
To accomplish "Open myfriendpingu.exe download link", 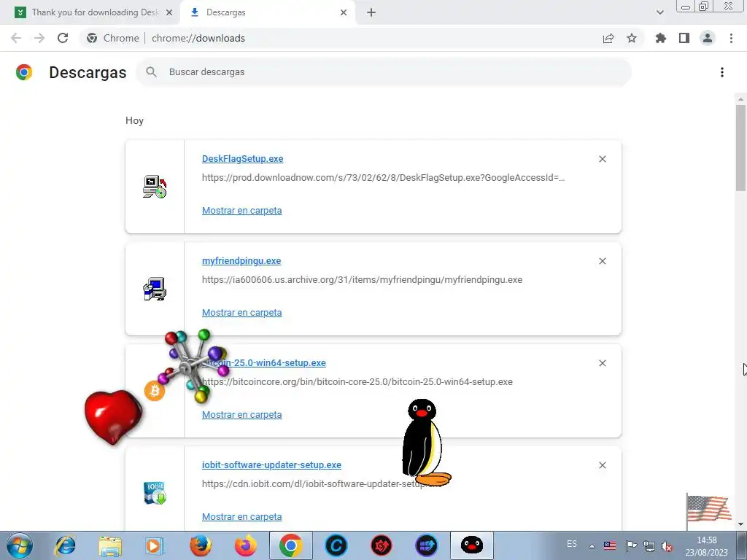I will click(241, 260).
